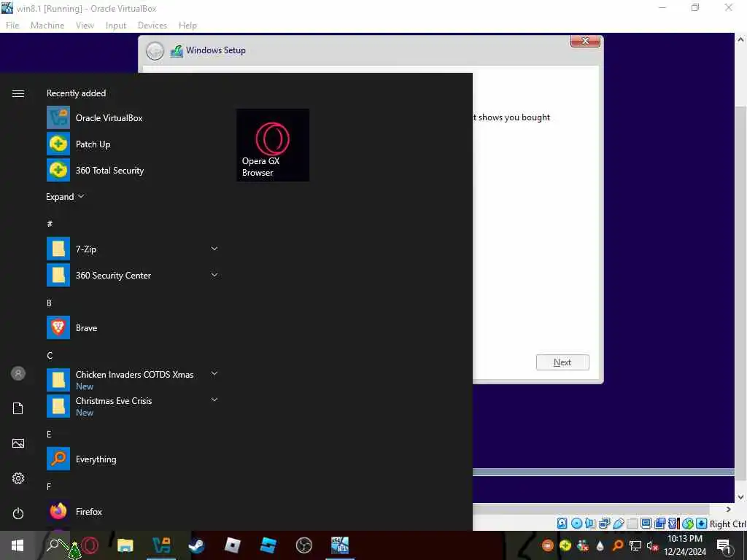This screenshot has width=747, height=560.
Task: Click VirtualBox keyboard capture indicator
Action: coord(701,524)
